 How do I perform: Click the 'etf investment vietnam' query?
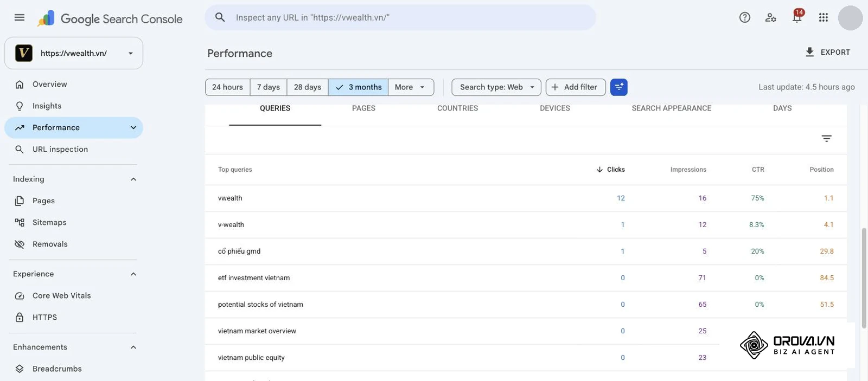(254, 278)
